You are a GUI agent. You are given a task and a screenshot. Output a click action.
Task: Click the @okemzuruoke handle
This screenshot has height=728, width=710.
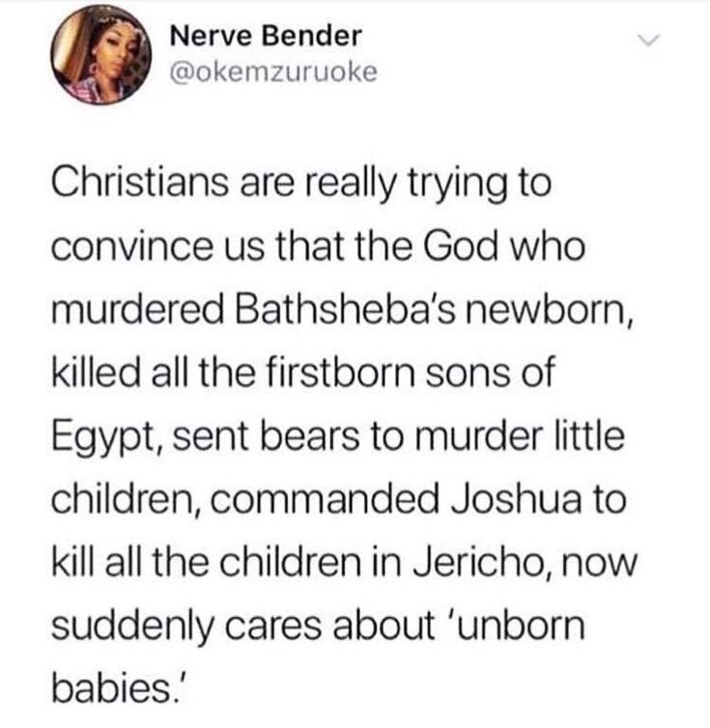coord(268,72)
